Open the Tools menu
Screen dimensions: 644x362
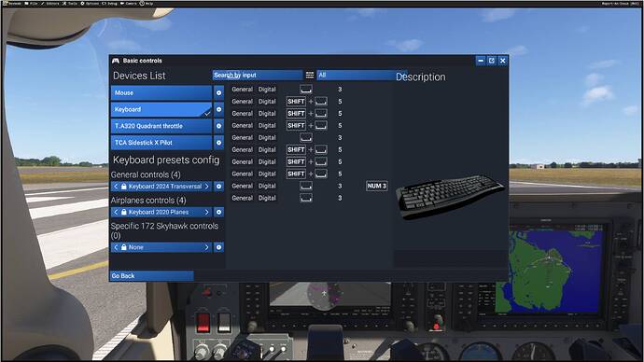[70, 4]
